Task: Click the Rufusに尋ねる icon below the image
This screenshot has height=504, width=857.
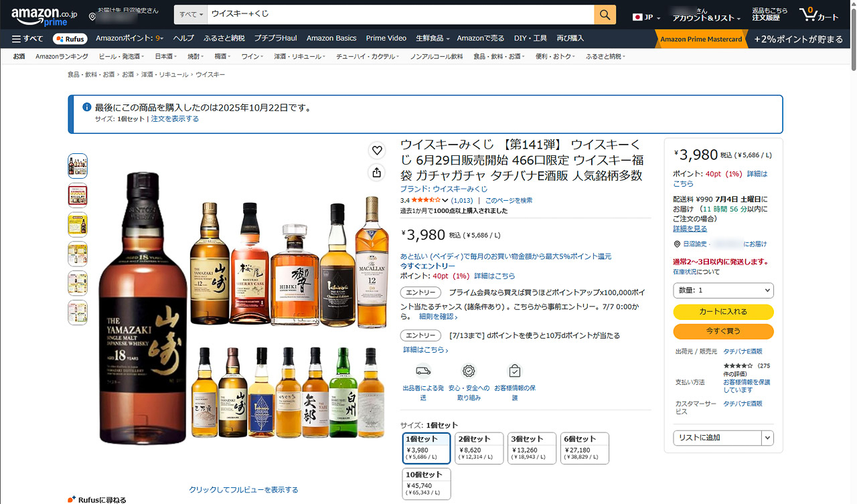Action: 72,500
